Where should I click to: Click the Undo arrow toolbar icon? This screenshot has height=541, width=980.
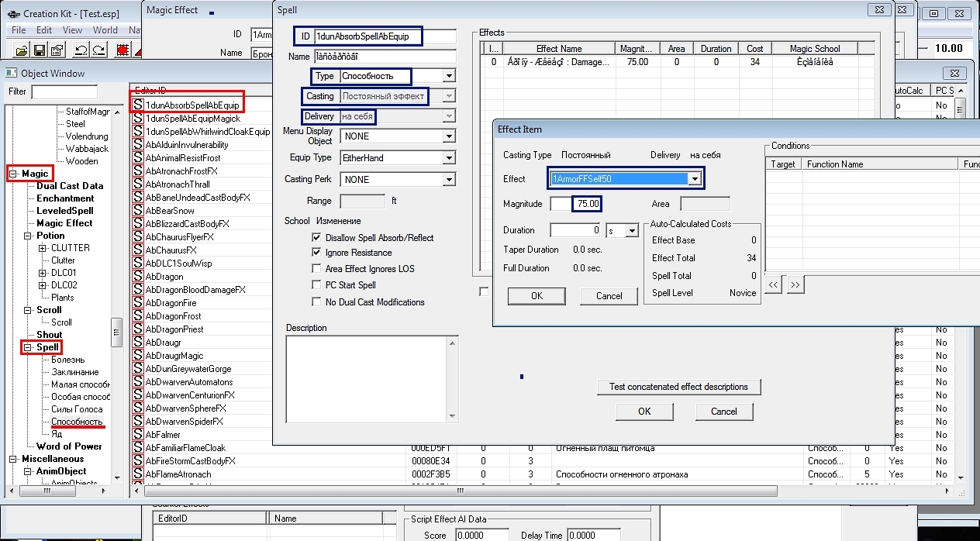click(81, 50)
